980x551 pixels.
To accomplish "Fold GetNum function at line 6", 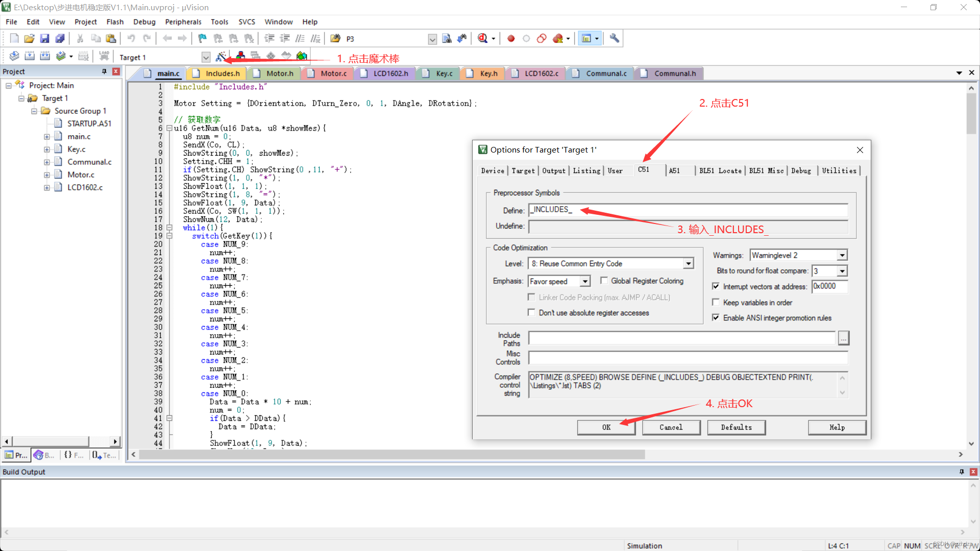I will click(169, 129).
